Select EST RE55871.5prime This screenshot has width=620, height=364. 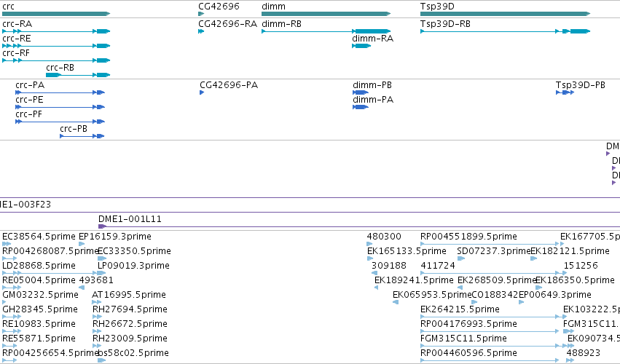(39, 339)
